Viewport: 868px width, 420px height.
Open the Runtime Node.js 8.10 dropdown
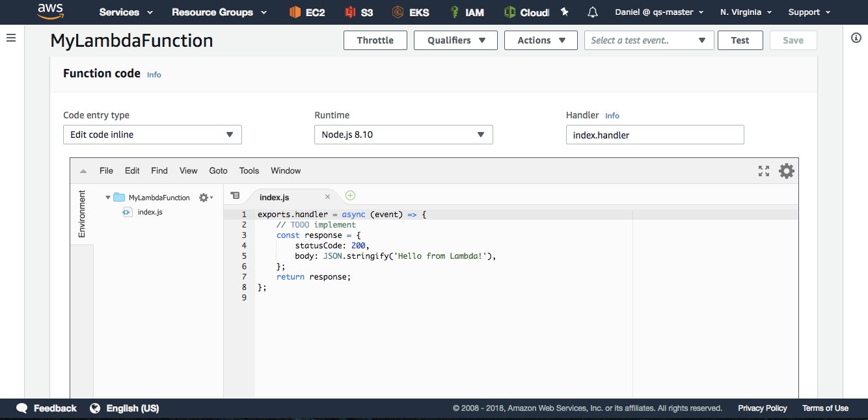coord(403,135)
